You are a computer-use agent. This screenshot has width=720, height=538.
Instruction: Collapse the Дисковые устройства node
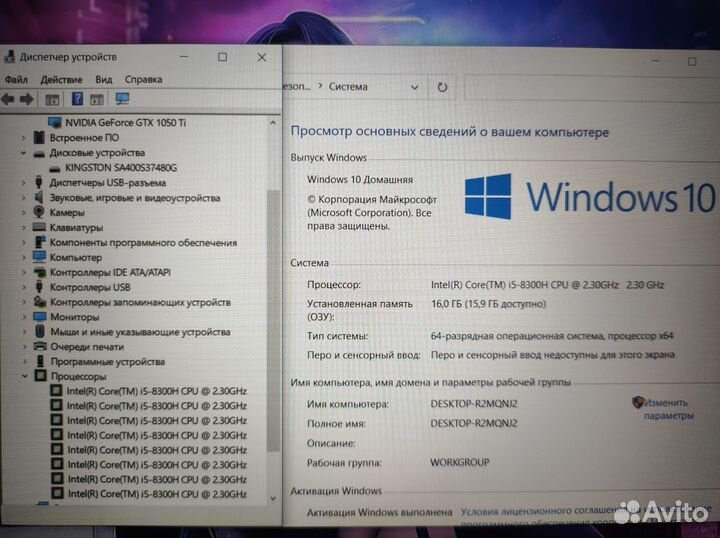tap(23, 153)
